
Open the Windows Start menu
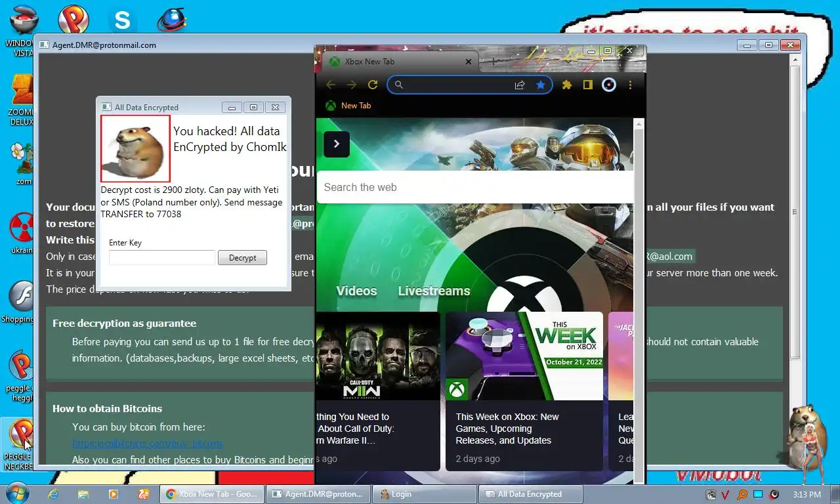click(16, 493)
